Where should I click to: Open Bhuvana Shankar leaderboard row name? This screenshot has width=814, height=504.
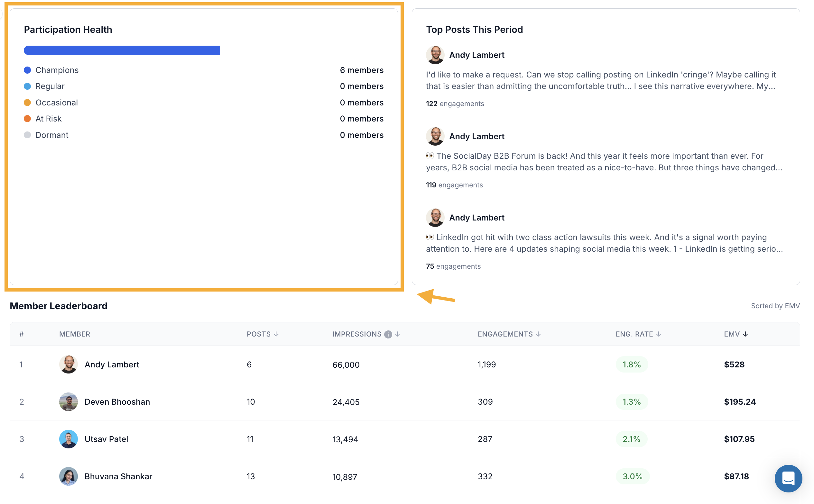[x=118, y=476]
